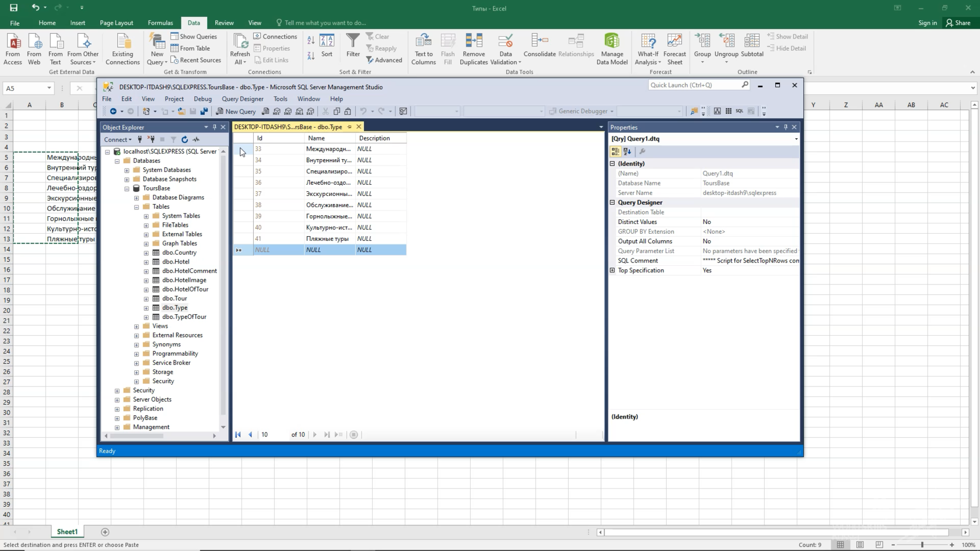Pin the Properties panel

(785, 127)
